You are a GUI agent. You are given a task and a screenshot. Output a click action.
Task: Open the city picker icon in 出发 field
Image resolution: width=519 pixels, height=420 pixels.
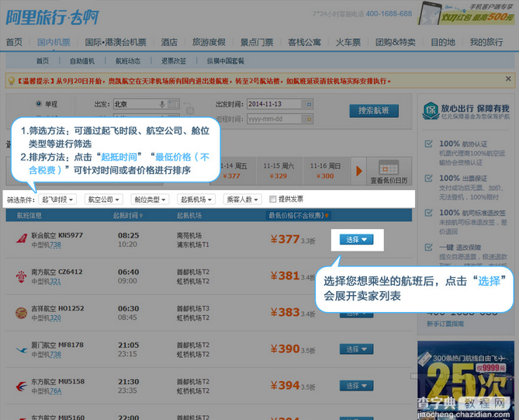pos(173,104)
